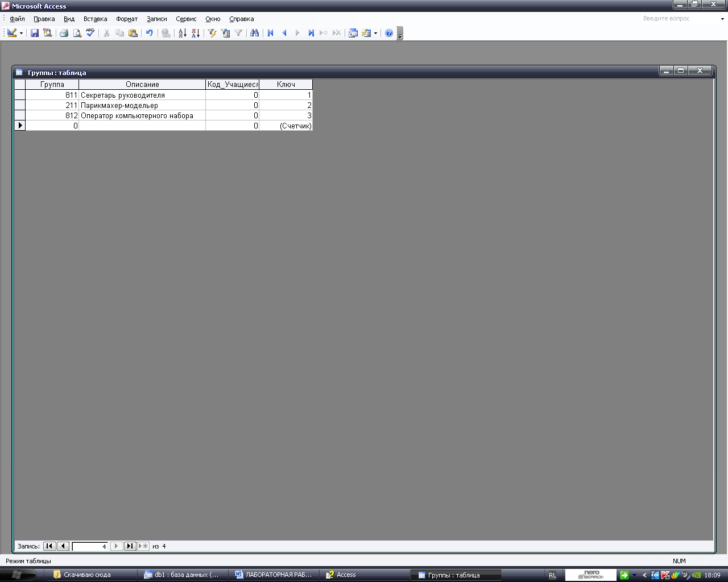The image size is (728, 582).
Task: Open the Окно menu
Action: pos(213,19)
